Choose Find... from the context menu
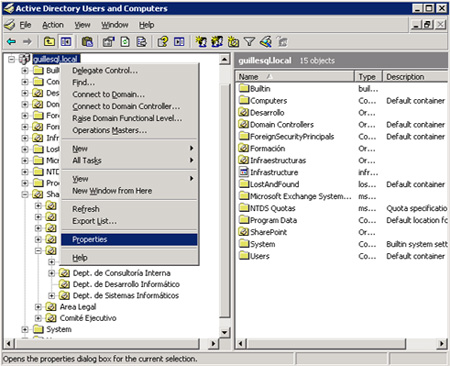This screenshot has height=366, width=450. click(x=129, y=82)
